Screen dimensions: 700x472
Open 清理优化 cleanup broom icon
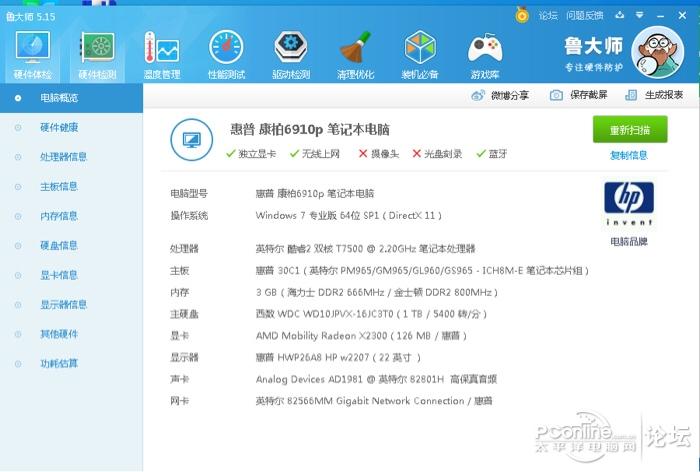point(355,55)
